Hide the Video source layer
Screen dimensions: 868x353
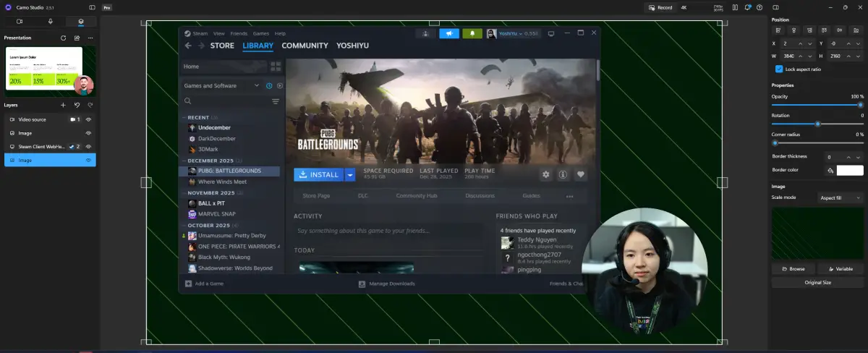pos(89,119)
